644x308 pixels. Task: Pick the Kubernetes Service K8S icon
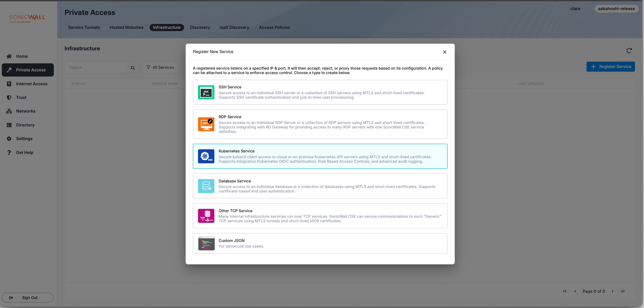pos(206,156)
